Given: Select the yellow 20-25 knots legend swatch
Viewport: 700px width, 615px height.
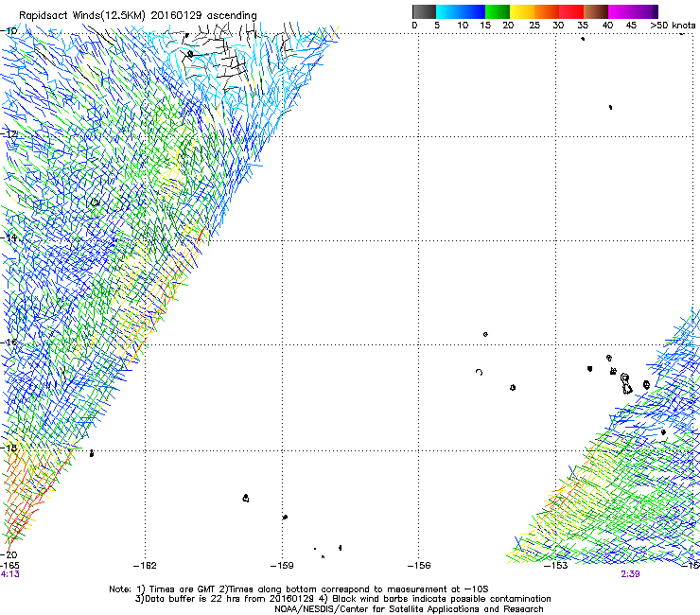Looking at the screenshot, I should [x=522, y=11].
